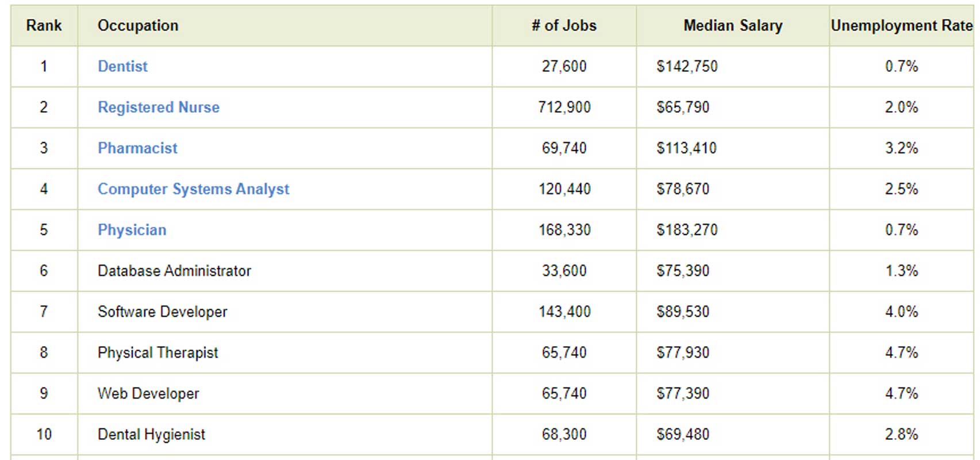Open the Dentist occupation link

pos(122,67)
